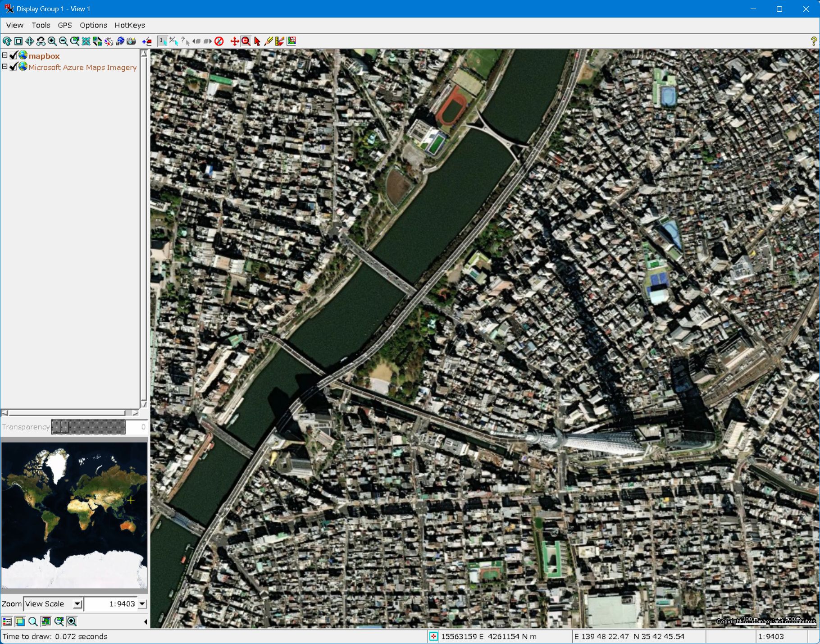Uncheck the mapbox layer checkbox
The width and height of the screenshot is (820, 644).
click(x=14, y=55)
